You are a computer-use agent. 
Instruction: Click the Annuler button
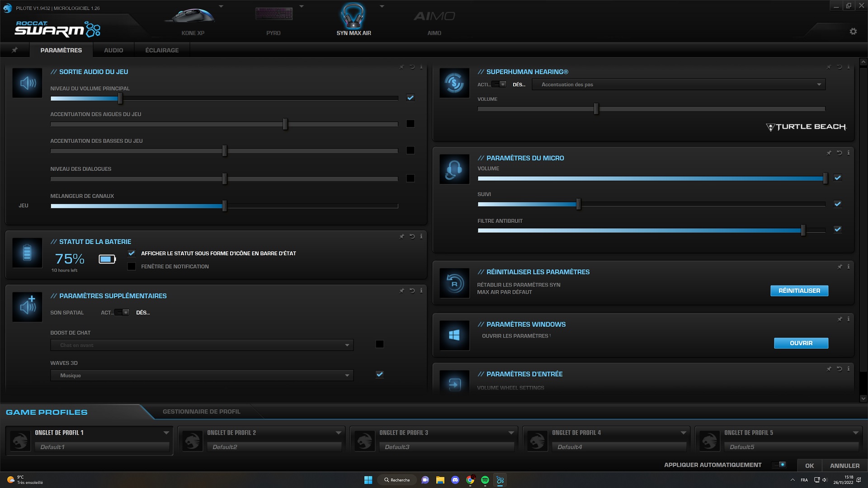click(x=844, y=465)
